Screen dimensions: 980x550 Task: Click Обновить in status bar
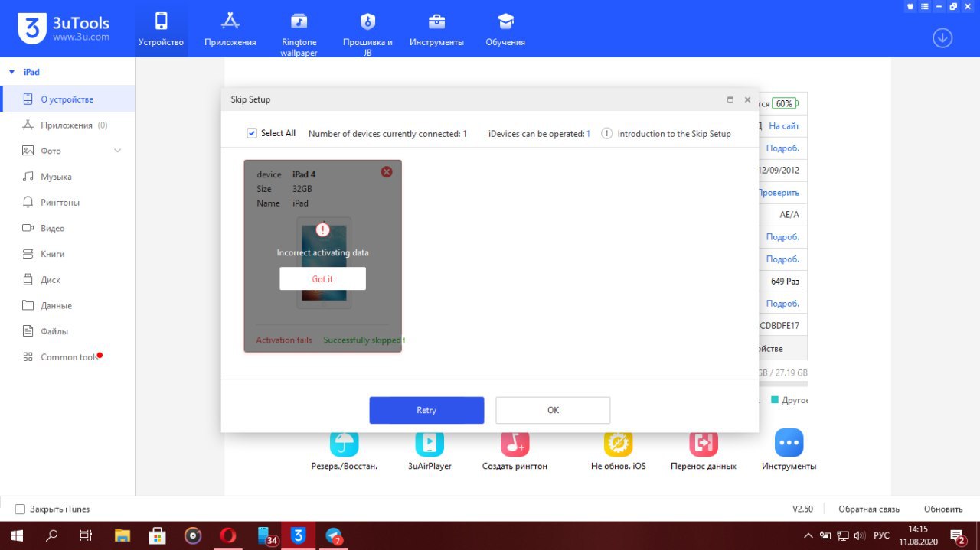point(943,509)
